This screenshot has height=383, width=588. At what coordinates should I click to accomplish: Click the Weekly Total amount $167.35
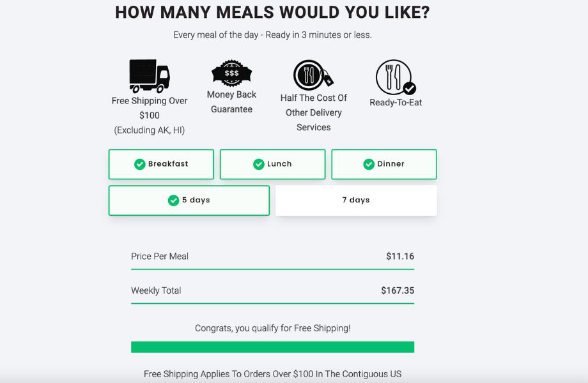[x=398, y=290]
